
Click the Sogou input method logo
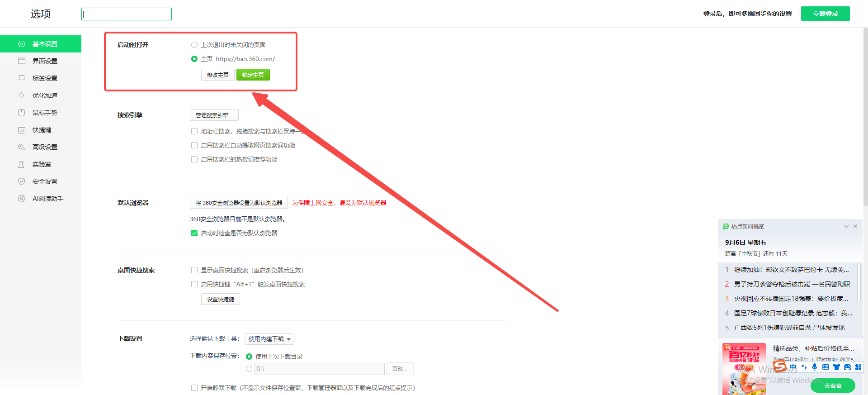pyautogui.click(x=779, y=366)
